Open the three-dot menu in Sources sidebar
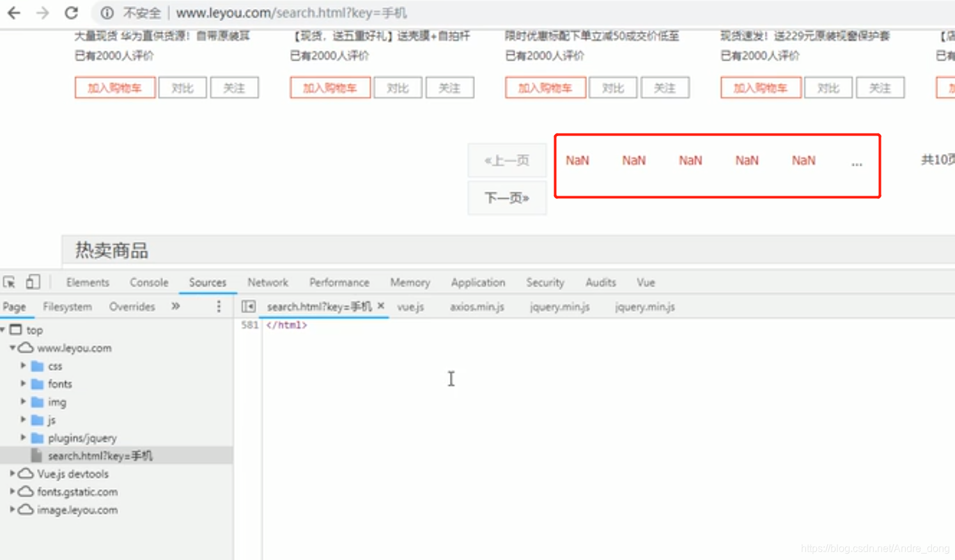Viewport: 955px width, 560px height. tap(219, 307)
